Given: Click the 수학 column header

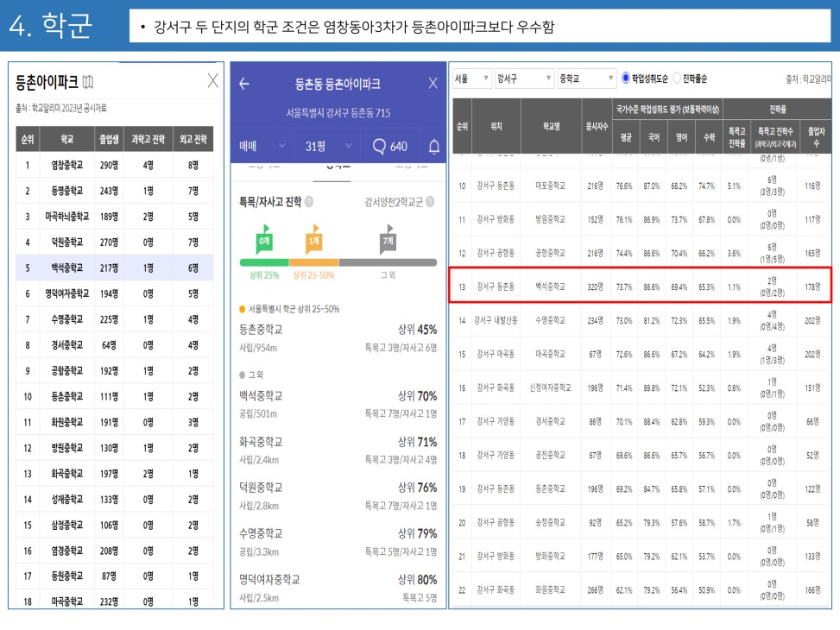Looking at the screenshot, I should [710, 137].
